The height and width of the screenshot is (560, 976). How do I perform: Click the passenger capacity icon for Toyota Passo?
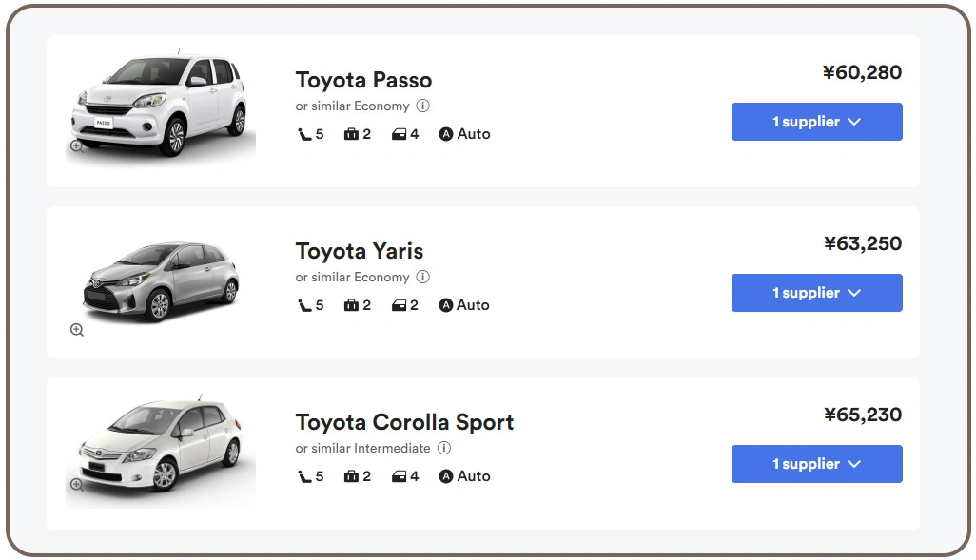pos(305,134)
